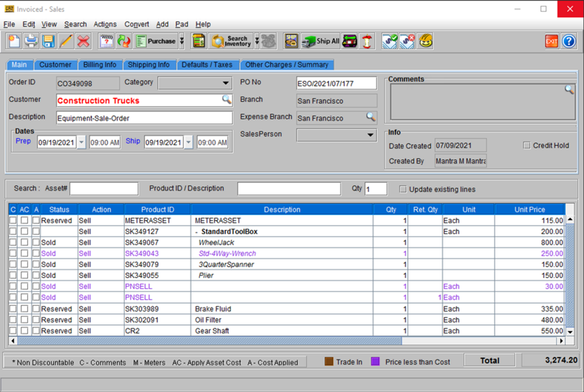
Task: Click the green and red refresh arrows icon
Action: point(124,41)
